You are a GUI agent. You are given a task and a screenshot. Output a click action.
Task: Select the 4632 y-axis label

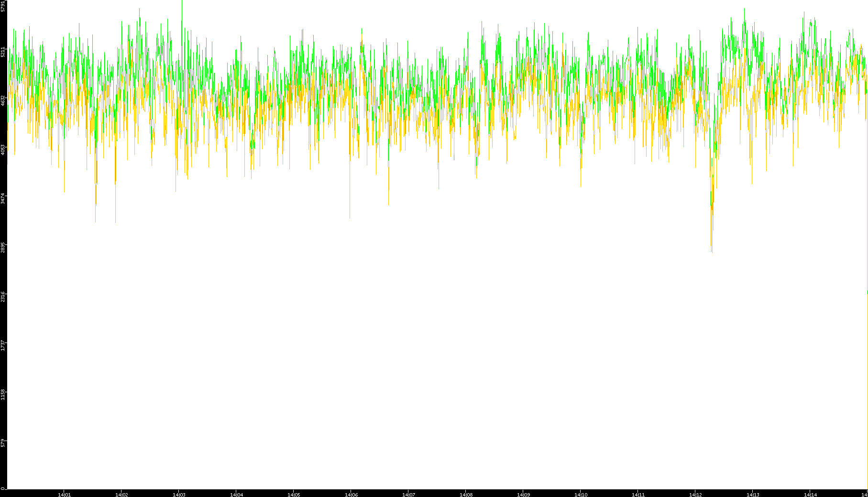click(x=3, y=100)
